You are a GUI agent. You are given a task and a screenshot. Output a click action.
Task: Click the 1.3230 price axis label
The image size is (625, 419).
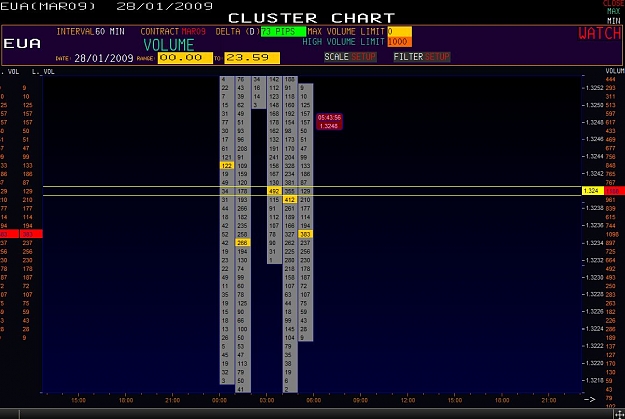point(595,277)
